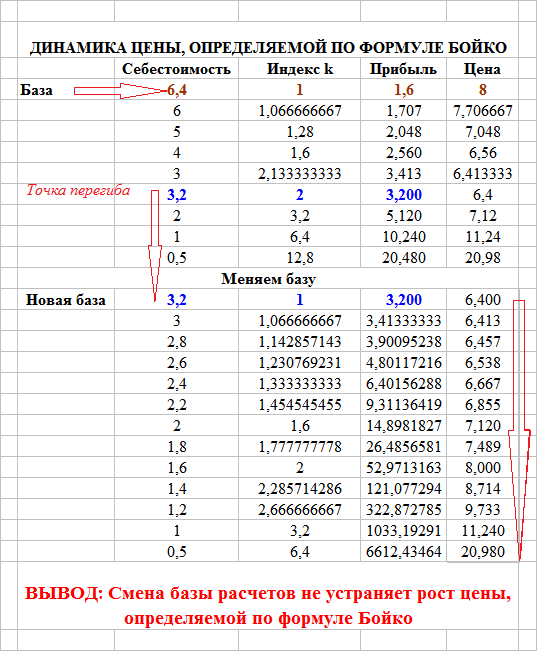Click the profit cell 4,80117216

tap(403, 362)
